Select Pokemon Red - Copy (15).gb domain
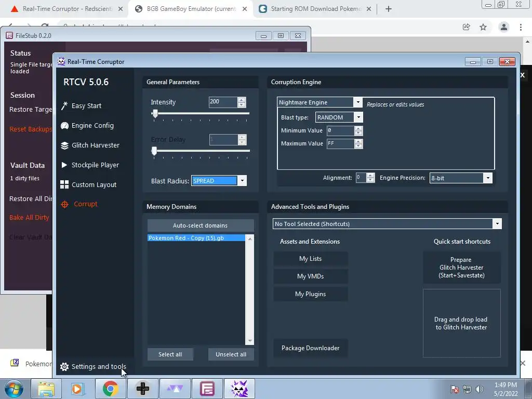Screen dimensions: 532x399 click(x=196, y=238)
